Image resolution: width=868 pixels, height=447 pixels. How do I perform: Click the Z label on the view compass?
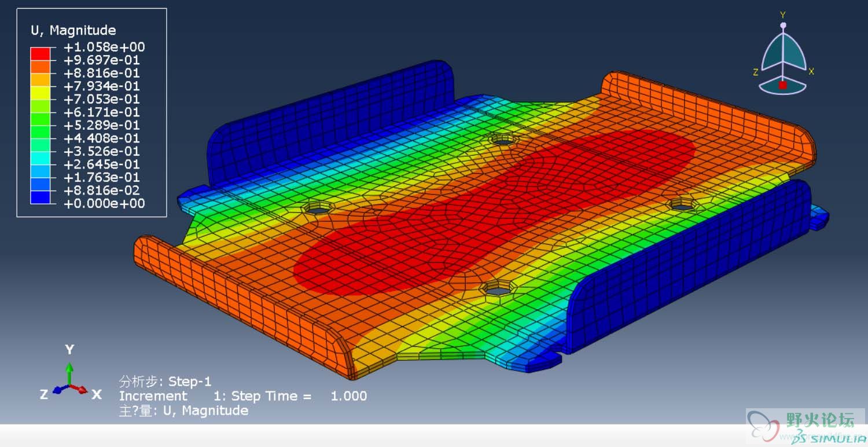pyautogui.click(x=756, y=72)
